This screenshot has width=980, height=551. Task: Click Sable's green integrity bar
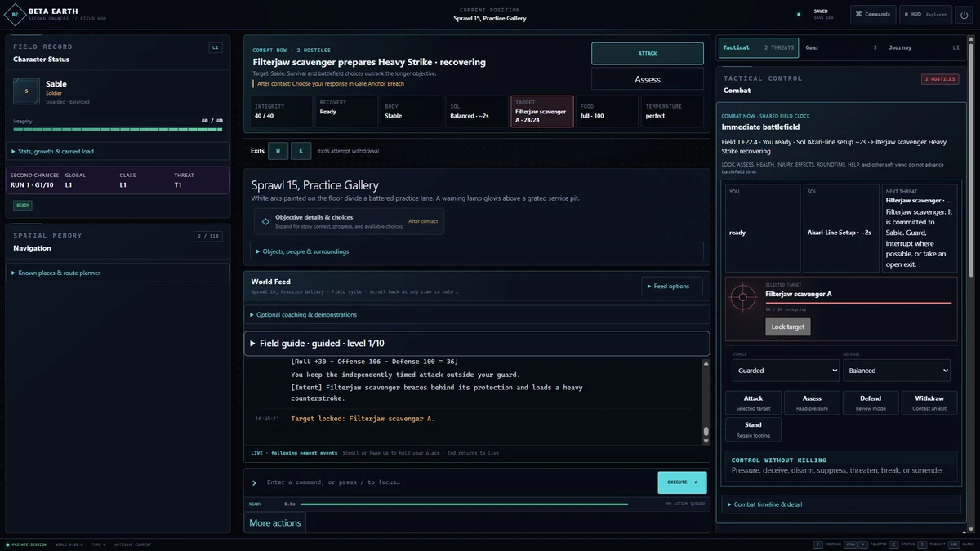[118, 129]
